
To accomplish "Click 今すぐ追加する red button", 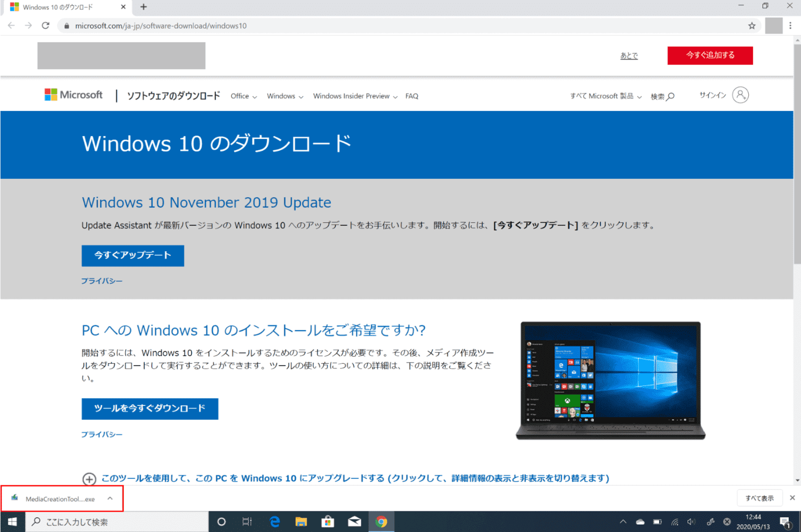I will click(710, 55).
